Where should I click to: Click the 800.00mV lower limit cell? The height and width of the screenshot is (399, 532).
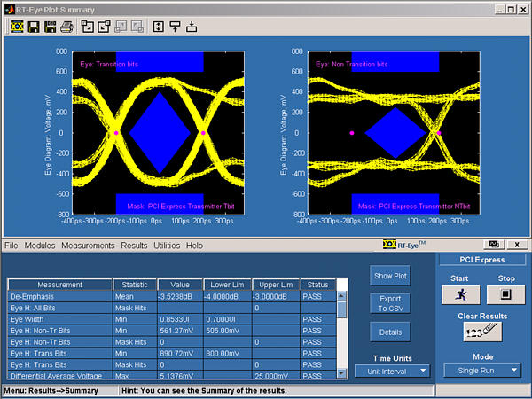(227, 354)
